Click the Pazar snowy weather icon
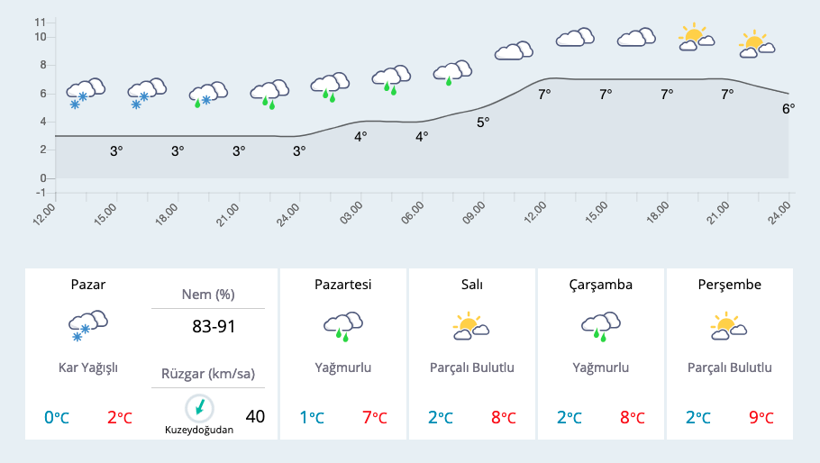This screenshot has height=463, width=820. coord(87,325)
